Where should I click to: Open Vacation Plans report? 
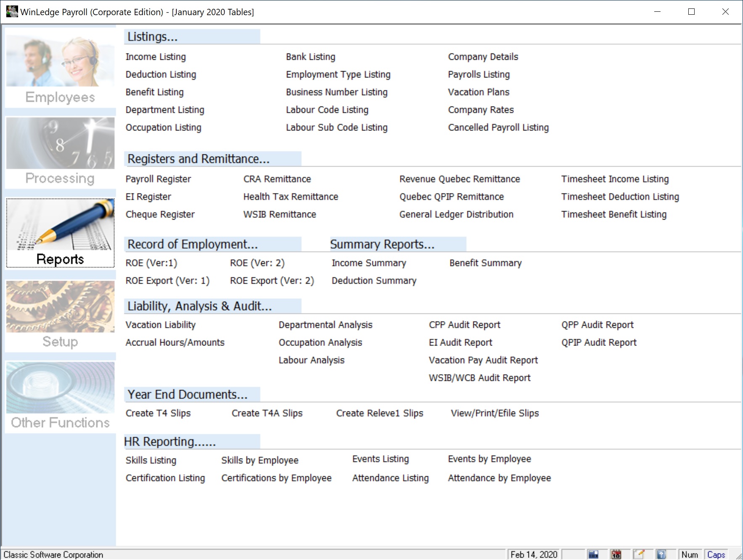coord(479,92)
